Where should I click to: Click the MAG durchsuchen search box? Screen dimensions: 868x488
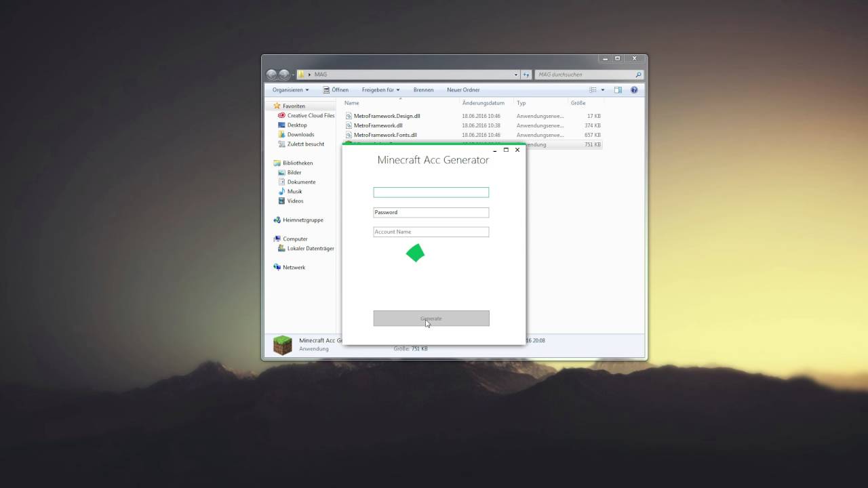click(x=589, y=75)
